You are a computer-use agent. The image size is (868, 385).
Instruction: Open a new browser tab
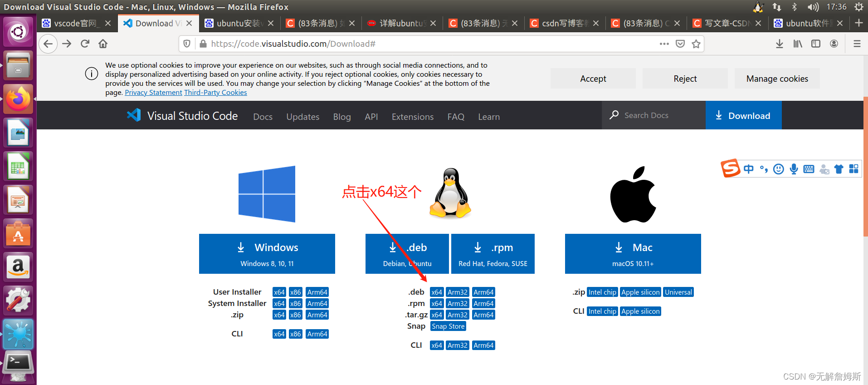click(858, 23)
